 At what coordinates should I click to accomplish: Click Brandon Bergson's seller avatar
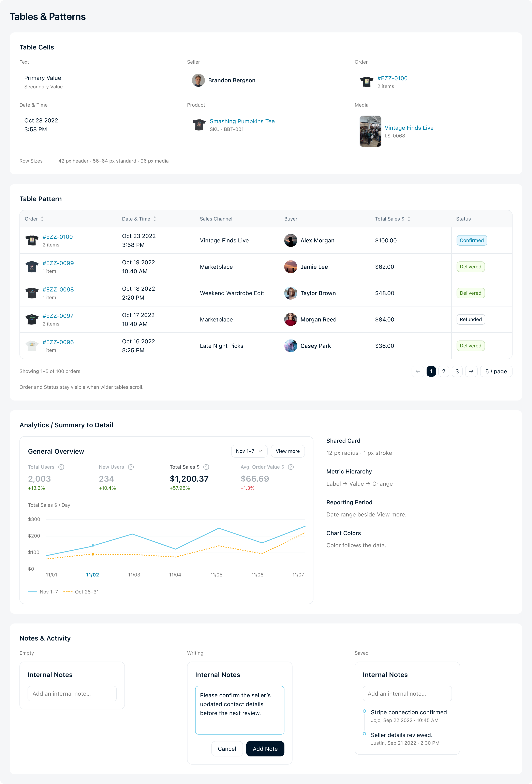(198, 80)
